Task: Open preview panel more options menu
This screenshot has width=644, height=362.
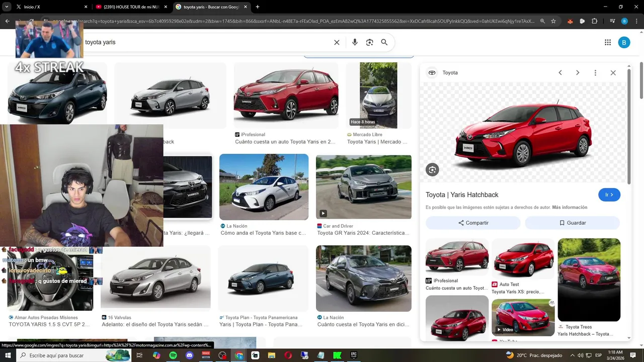Action: point(595,72)
